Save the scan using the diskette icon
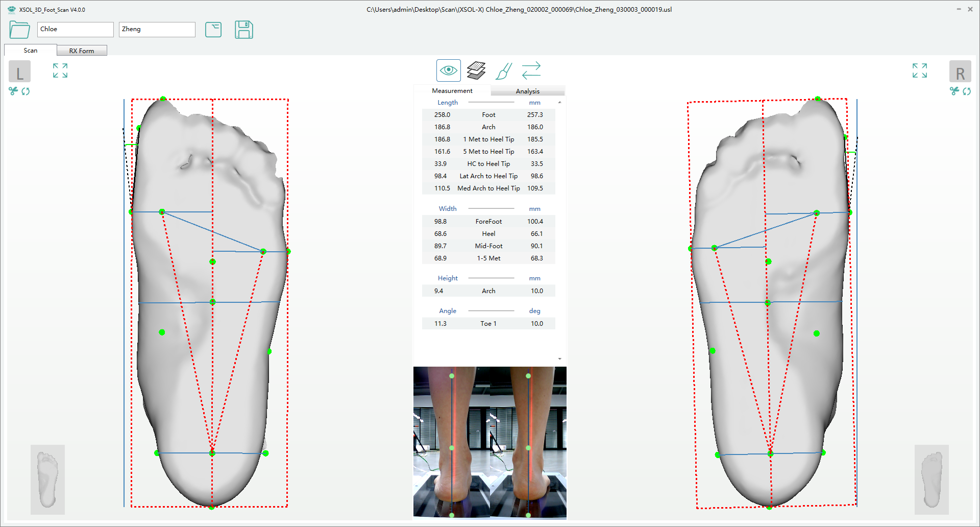This screenshot has height=527, width=980. 244,30
